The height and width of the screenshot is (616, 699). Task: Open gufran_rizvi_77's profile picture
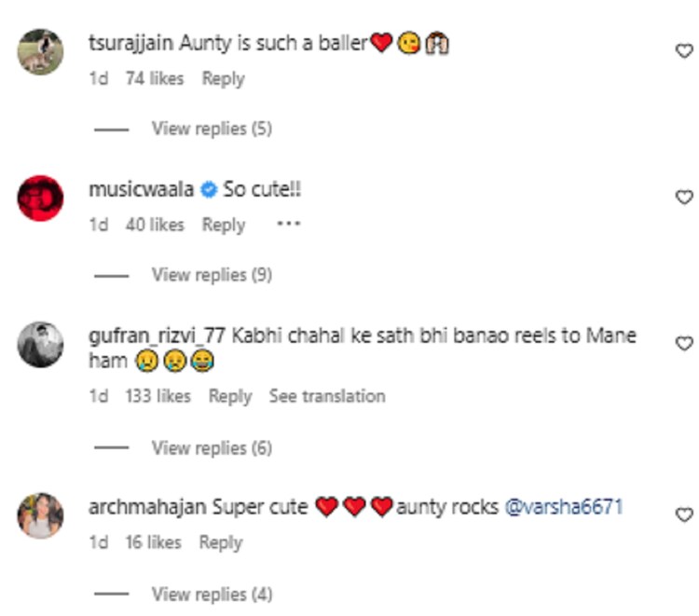pyautogui.click(x=40, y=344)
